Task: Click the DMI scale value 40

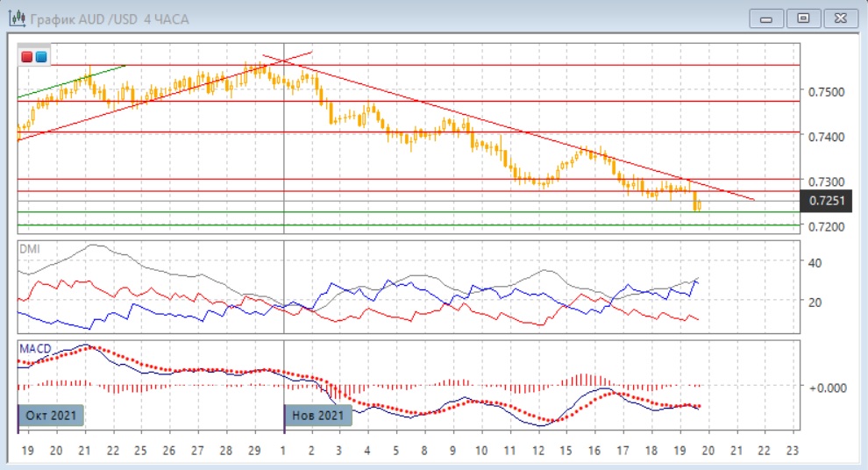Action: pyautogui.click(x=814, y=263)
